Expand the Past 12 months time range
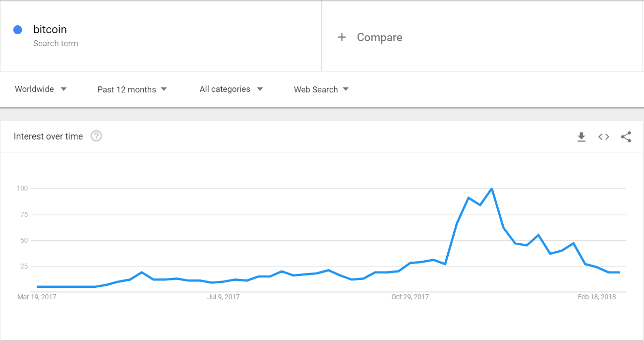The height and width of the screenshot is (341, 644). (132, 89)
